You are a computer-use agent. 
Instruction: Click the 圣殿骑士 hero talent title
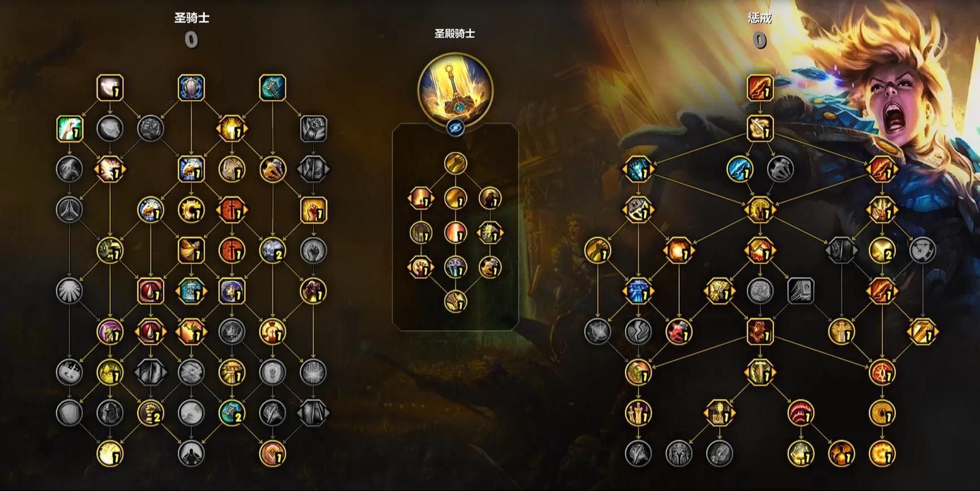[x=455, y=33]
